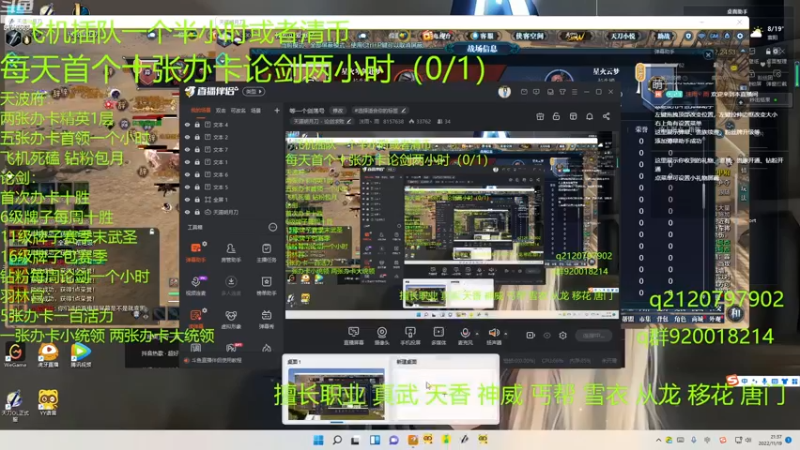Open 战场信息 tab in game window
Viewport: 800px width, 450px height.
tap(482, 49)
